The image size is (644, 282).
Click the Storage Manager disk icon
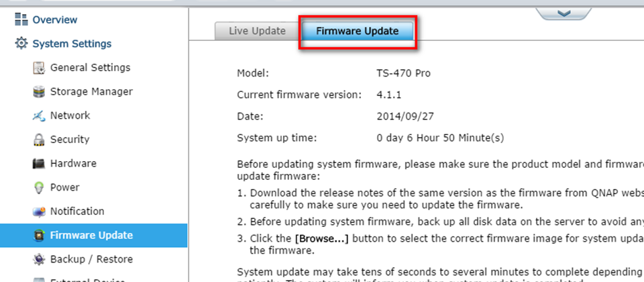click(39, 92)
